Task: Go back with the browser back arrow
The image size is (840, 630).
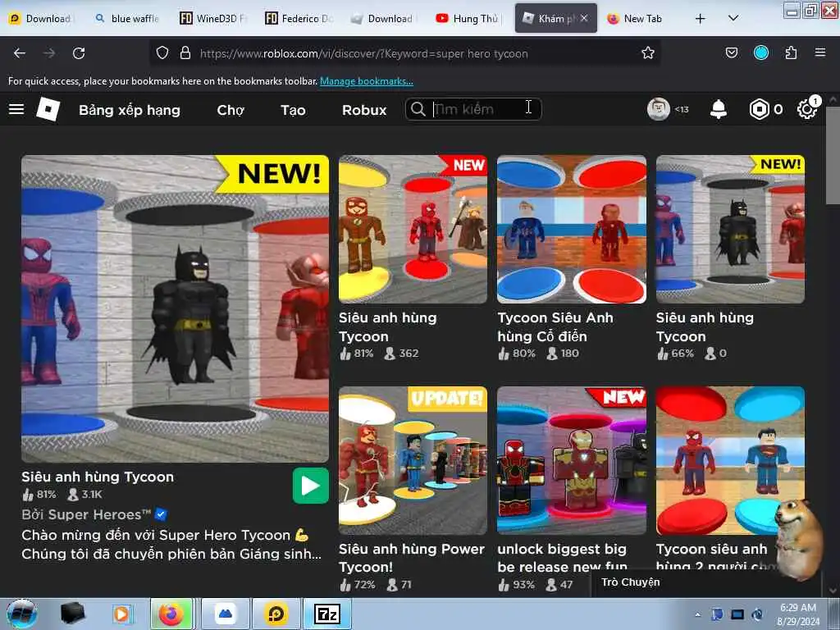Action: point(20,53)
